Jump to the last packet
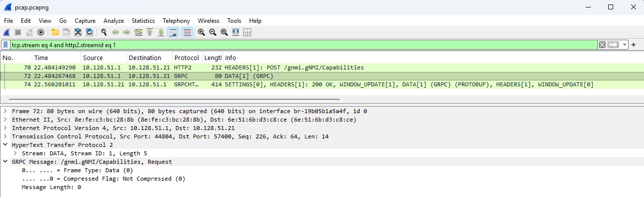This screenshot has height=197, width=644. point(161,32)
